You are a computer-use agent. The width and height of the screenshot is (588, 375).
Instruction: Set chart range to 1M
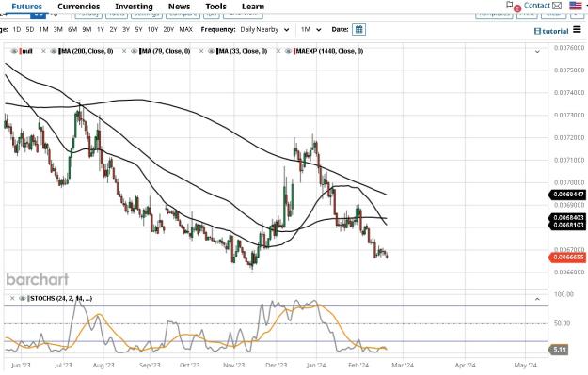coord(44,29)
